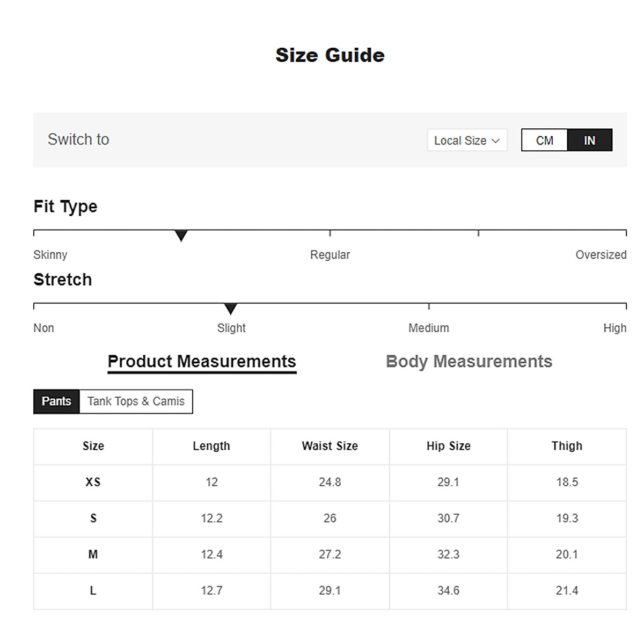Screen dimensions: 644x644
Task: Click the Stretch triangle marker
Action: pyautogui.click(x=231, y=309)
